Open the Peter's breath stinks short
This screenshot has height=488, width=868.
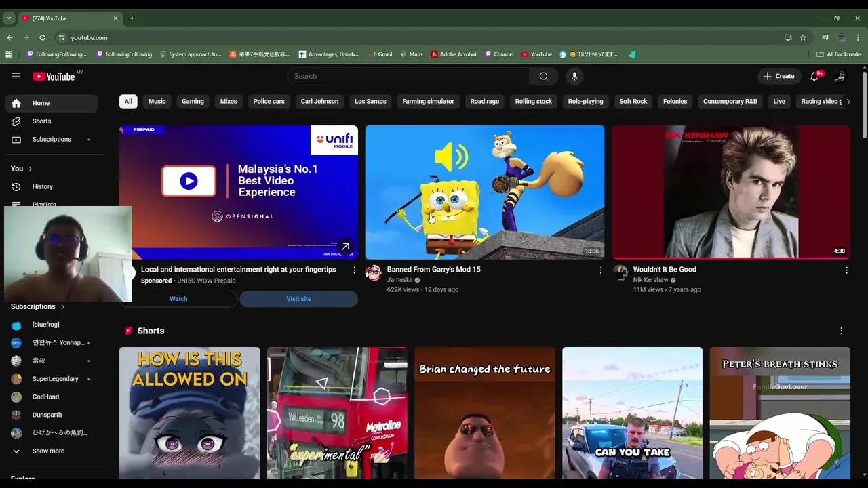780,413
